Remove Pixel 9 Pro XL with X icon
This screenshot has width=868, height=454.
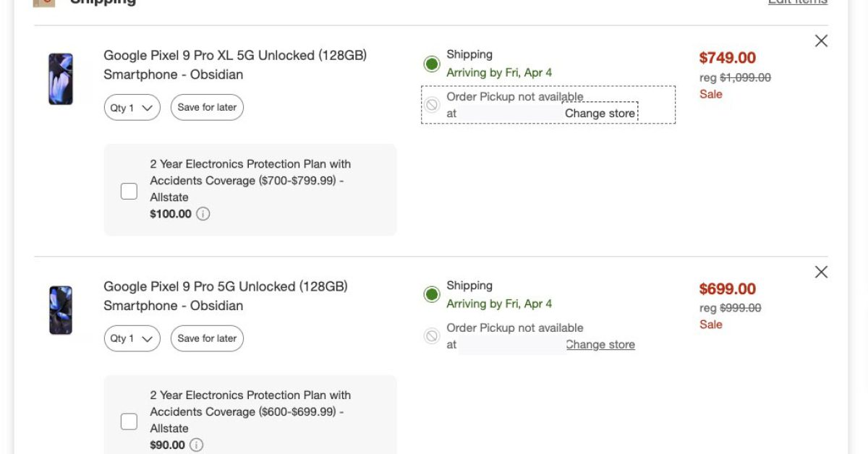821,41
